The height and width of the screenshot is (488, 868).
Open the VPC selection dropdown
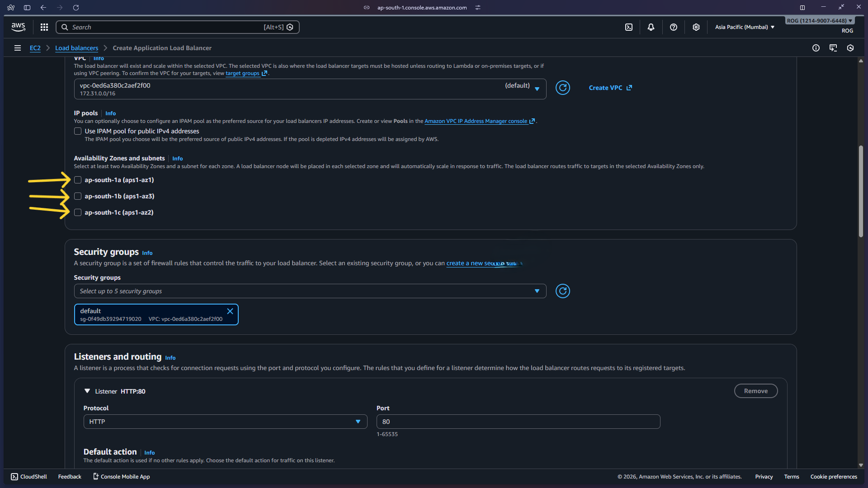point(310,89)
